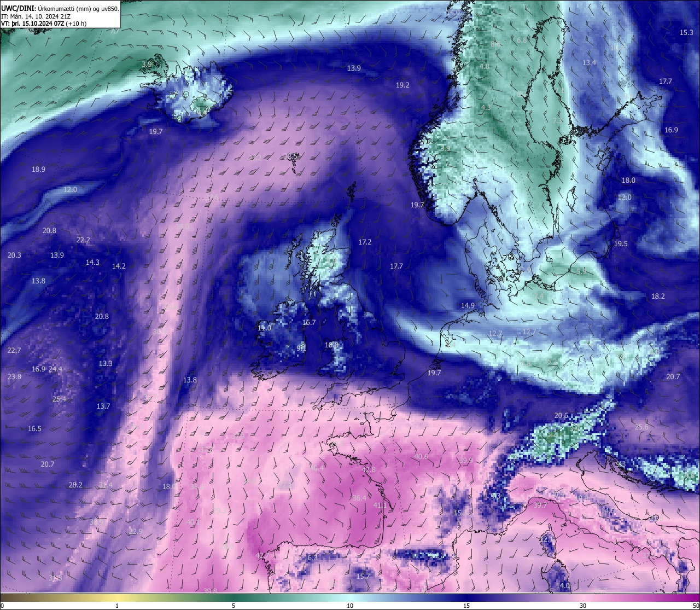Image resolution: width=700 pixels, height=610 pixels.
Task: Click the 30 tick label on the colour scale
Action: tap(583, 606)
